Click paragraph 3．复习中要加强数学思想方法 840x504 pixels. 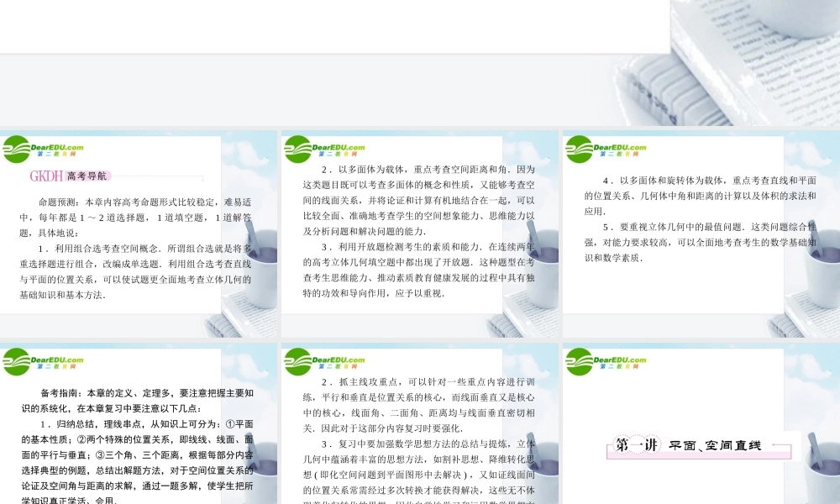point(419,470)
